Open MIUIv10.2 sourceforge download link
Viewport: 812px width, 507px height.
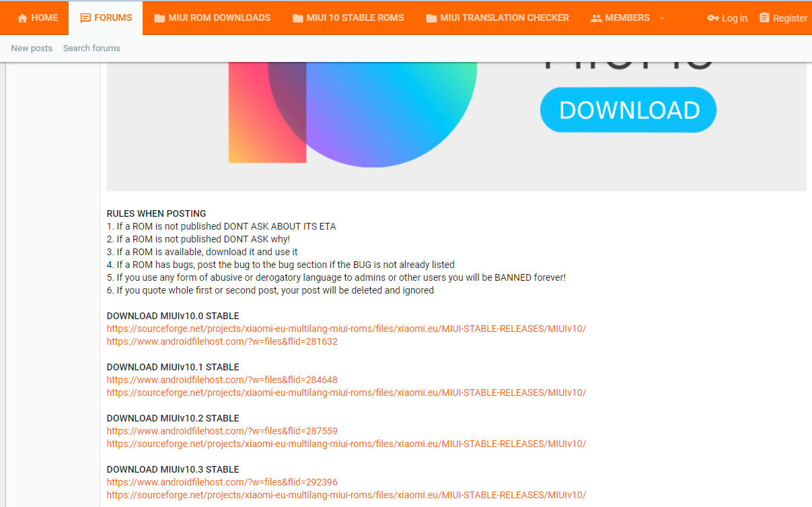[x=346, y=444]
